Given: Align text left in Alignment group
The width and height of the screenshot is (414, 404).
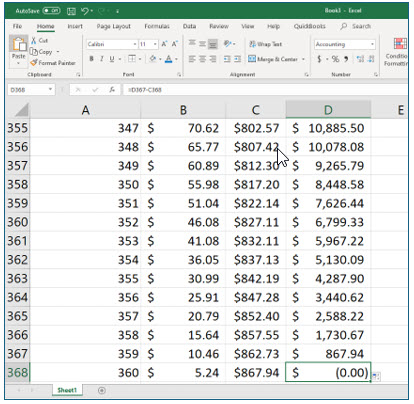Looking at the screenshot, I should [192, 59].
